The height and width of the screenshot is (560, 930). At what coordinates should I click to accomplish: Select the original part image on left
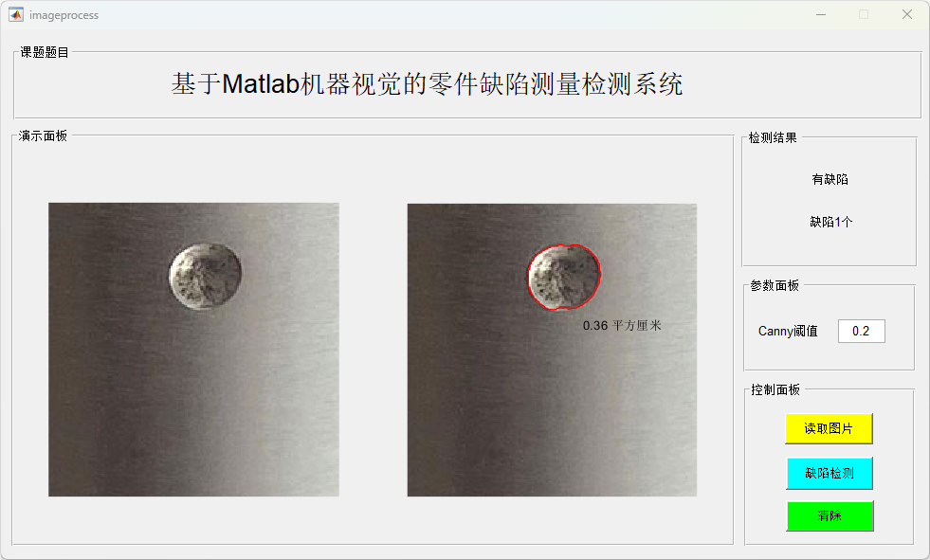coord(193,350)
